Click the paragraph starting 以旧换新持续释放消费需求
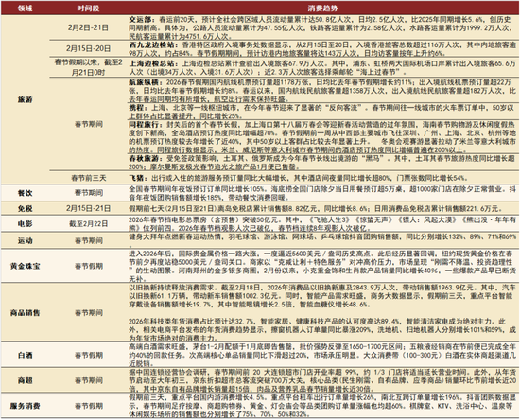The image size is (520, 420). pyautogui.click(x=322, y=296)
